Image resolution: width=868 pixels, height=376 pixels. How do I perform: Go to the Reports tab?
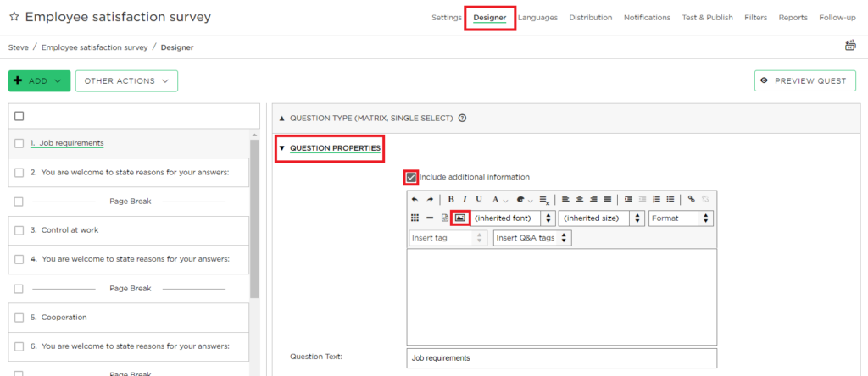(793, 18)
